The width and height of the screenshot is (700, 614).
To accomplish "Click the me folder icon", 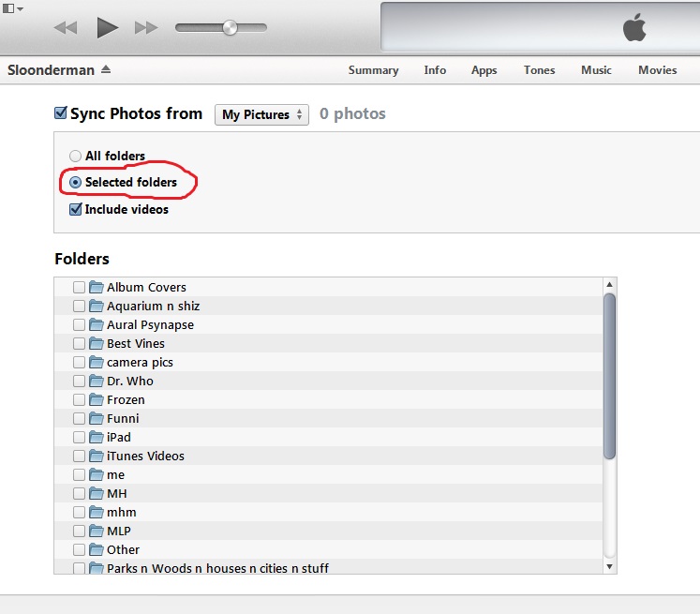I will point(96,474).
